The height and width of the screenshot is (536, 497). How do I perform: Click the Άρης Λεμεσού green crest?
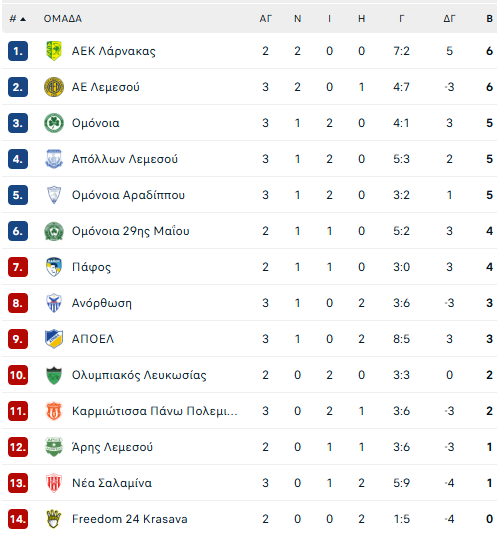click(x=54, y=447)
